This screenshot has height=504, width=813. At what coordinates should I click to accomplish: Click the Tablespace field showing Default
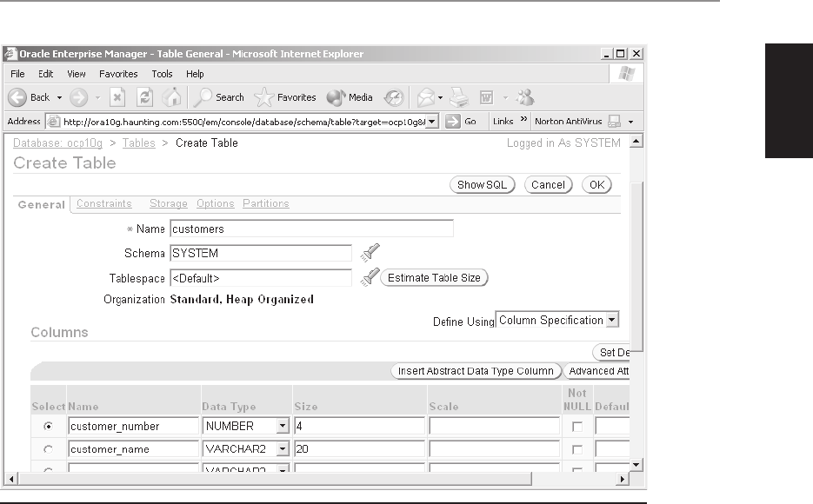click(x=261, y=278)
